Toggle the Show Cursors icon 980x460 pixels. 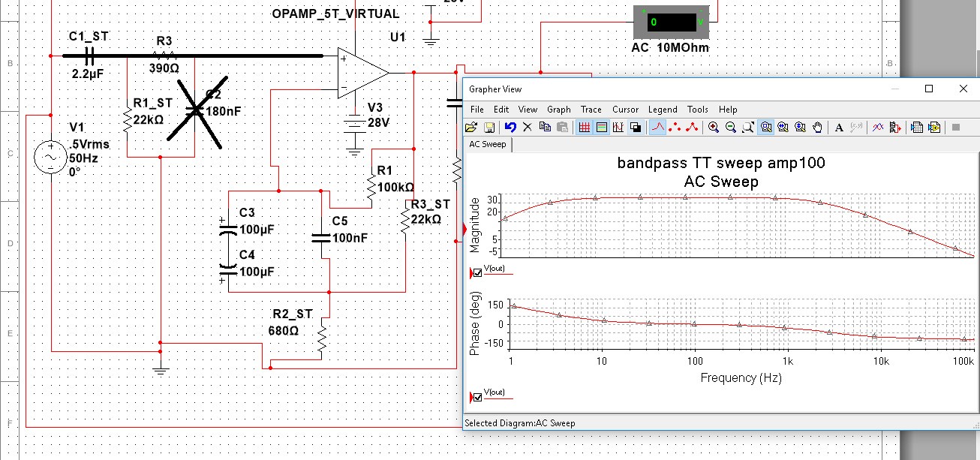point(618,128)
